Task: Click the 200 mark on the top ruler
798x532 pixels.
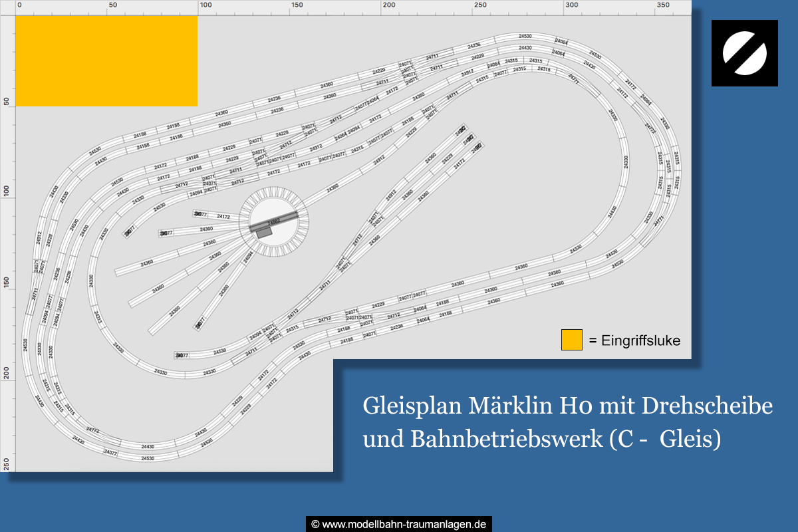Action: 388,5
